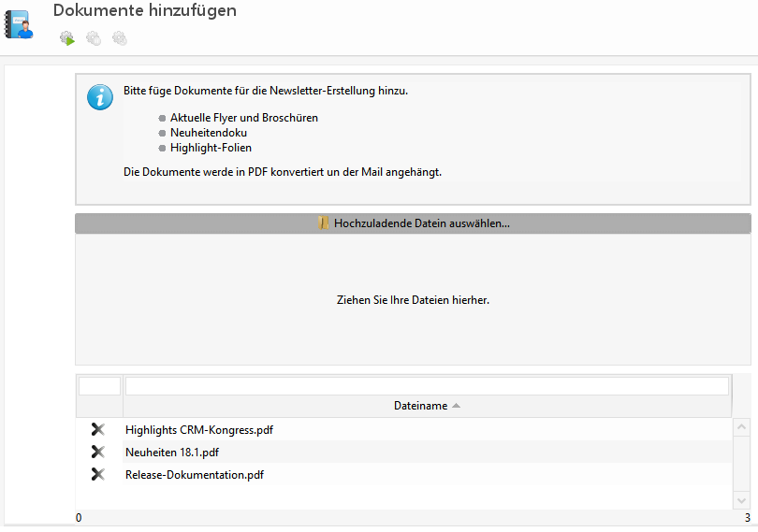The height and width of the screenshot is (532, 758).
Task: Remove Release-Documentation.pdf with its X icon
Action: click(97, 475)
